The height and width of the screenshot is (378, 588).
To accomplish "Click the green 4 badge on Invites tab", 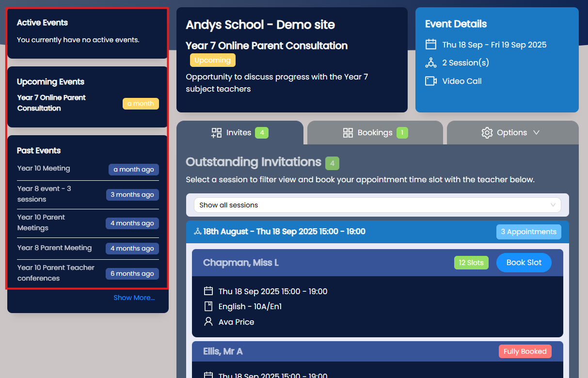I will [262, 133].
